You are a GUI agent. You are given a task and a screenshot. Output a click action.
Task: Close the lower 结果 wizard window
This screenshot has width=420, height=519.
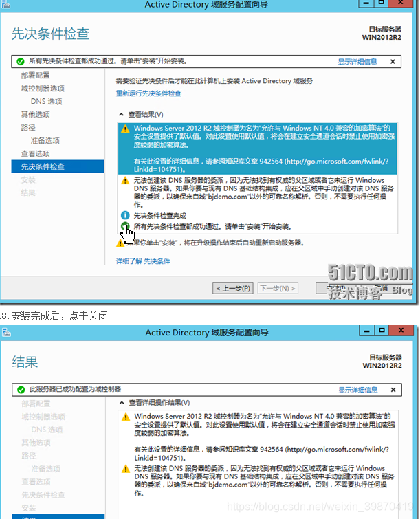point(401,331)
